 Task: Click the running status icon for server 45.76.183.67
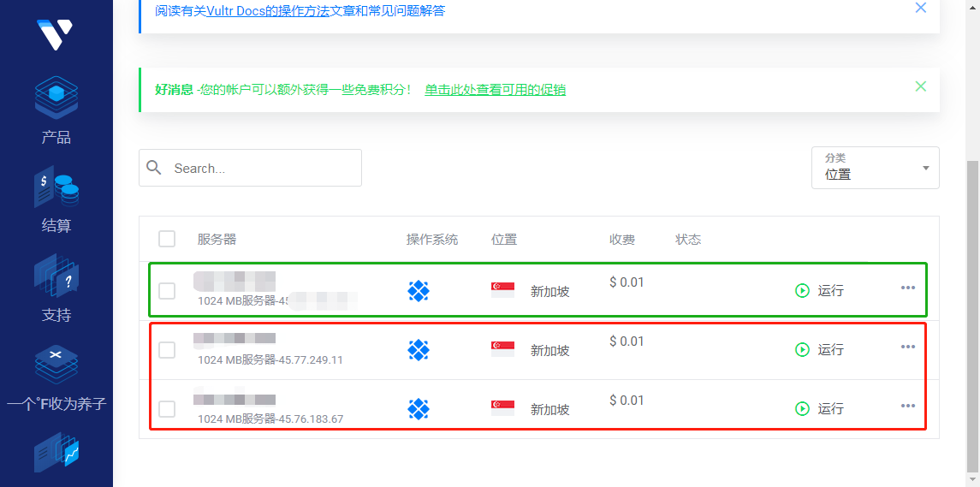coord(802,409)
